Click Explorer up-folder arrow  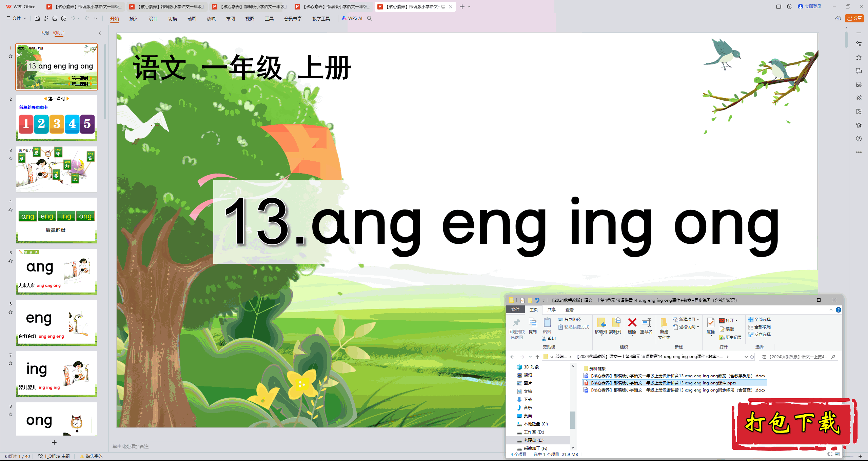[537, 357]
